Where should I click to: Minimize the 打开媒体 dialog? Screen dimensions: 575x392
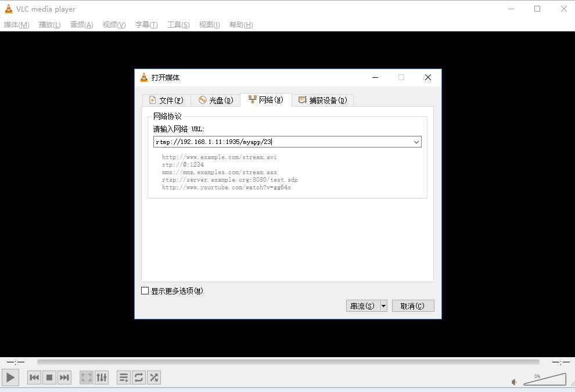click(375, 77)
